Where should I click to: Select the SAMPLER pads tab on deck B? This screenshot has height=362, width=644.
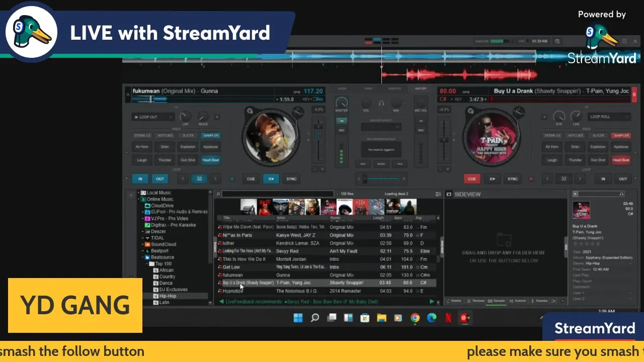(x=621, y=135)
